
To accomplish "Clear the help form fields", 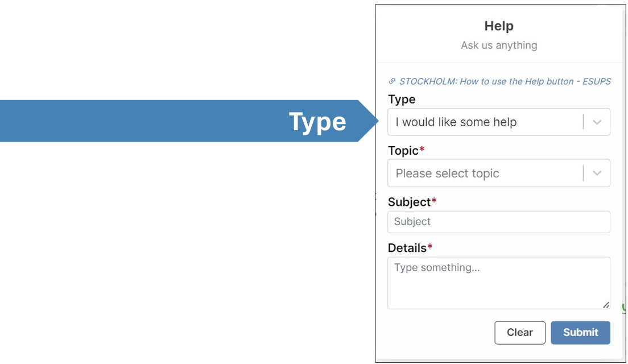I will (519, 332).
